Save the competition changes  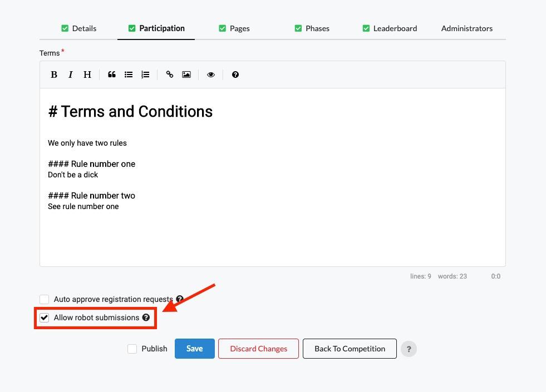coord(194,349)
